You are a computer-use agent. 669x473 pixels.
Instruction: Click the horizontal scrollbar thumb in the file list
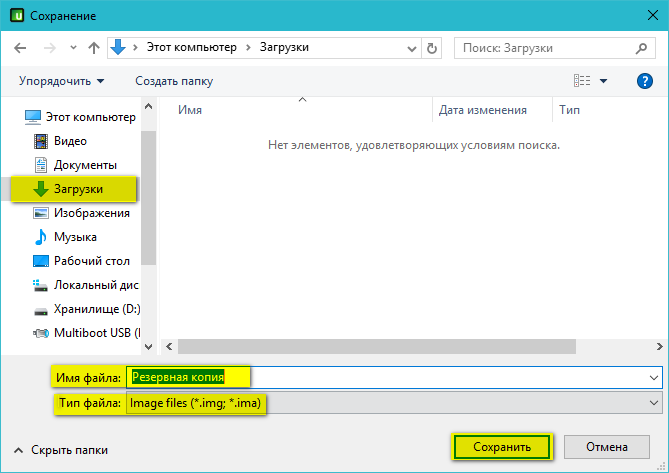point(377,346)
